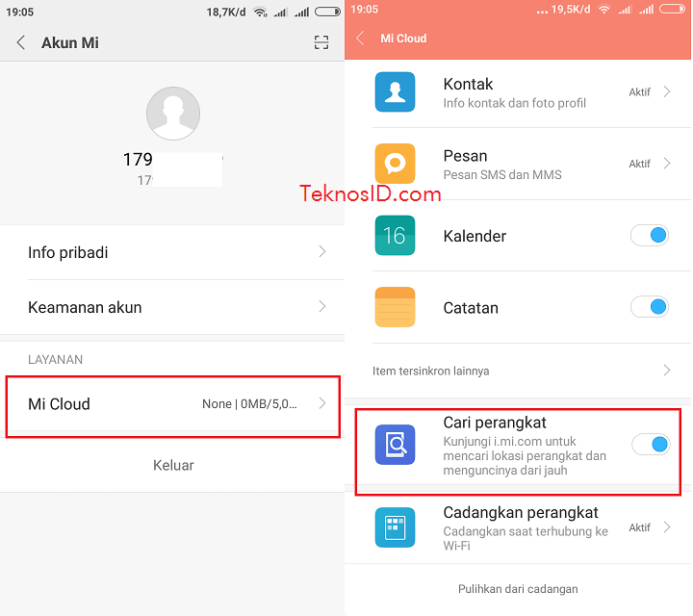Viewport: 693px width, 616px height.
Task: Tap Pulihkan dari cadangan link
Action: 518,589
